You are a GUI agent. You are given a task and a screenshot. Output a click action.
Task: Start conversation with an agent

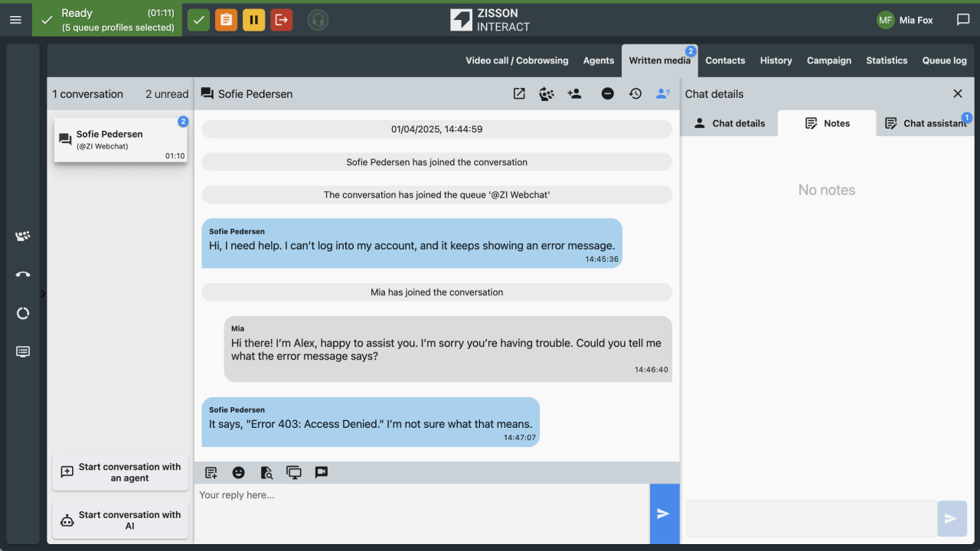click(x=120, y=472)
